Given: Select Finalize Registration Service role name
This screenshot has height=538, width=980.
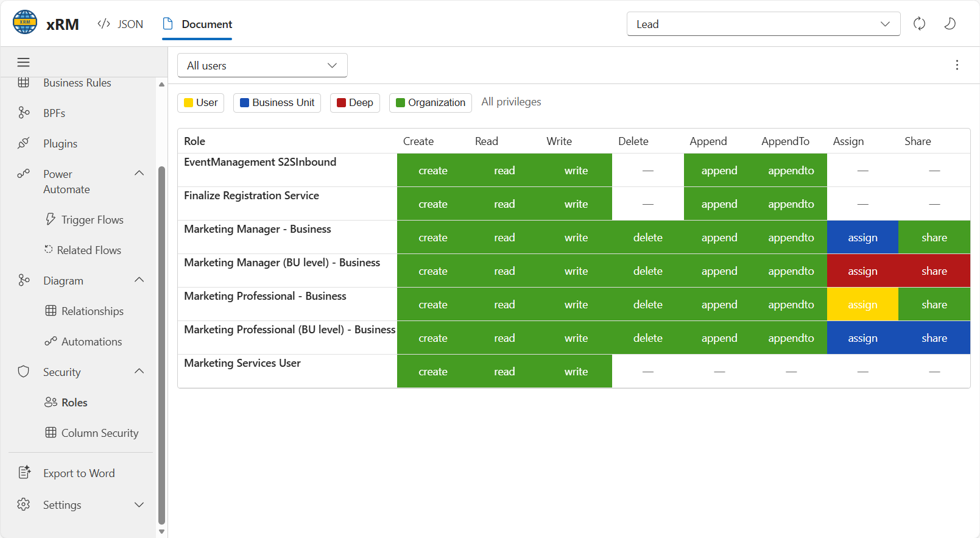Looking at the screenshot, I should (252, 196).
